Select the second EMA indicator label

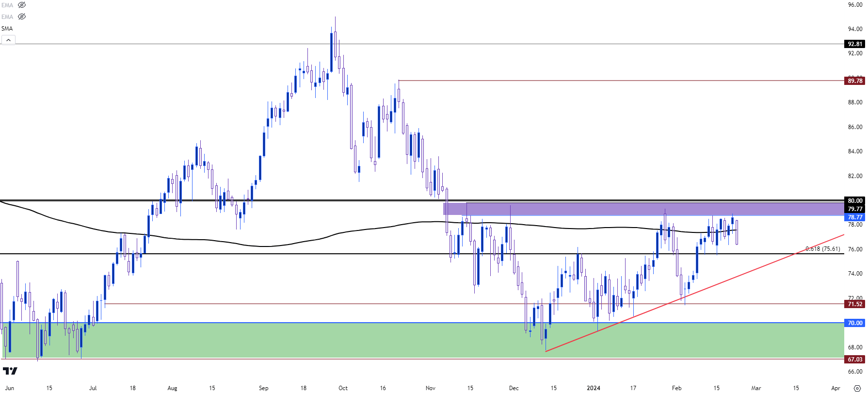point(7,16)
